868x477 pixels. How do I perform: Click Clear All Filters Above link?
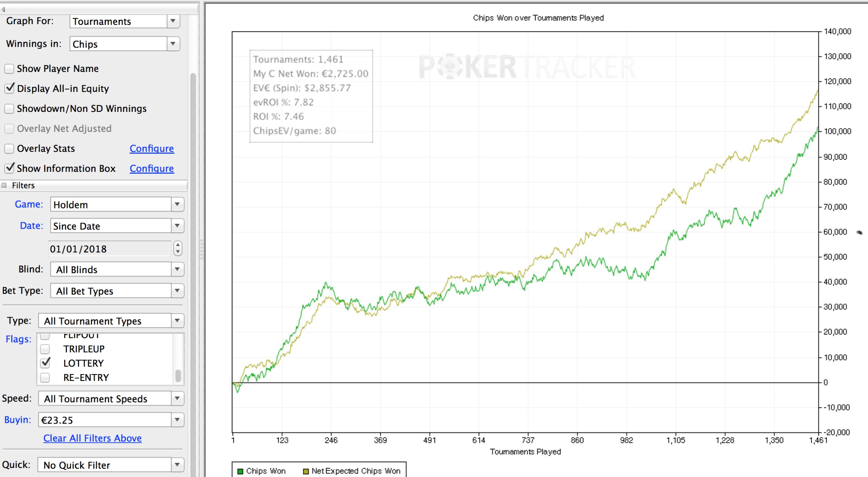92,438
